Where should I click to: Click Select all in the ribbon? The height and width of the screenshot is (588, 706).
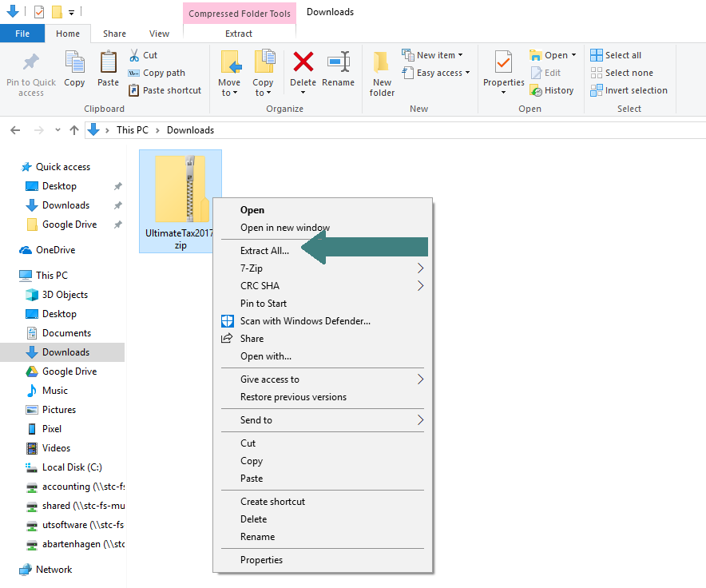coord(616,55)
